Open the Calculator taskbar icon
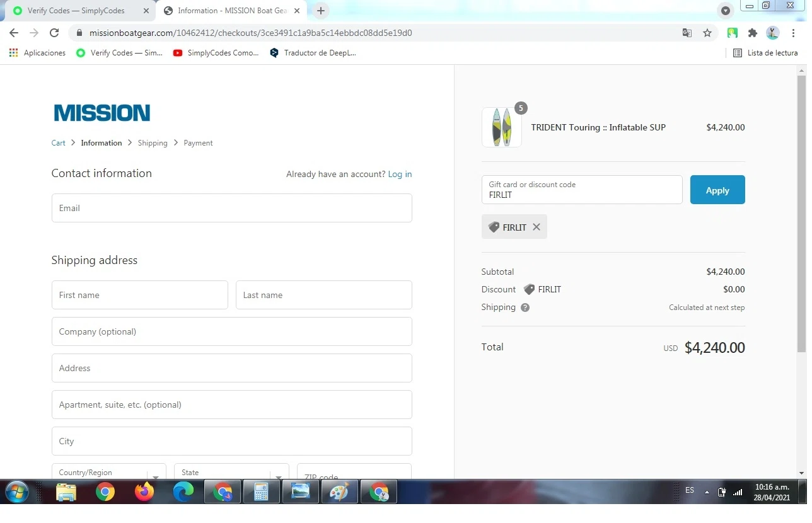 [x=261, y=492]
